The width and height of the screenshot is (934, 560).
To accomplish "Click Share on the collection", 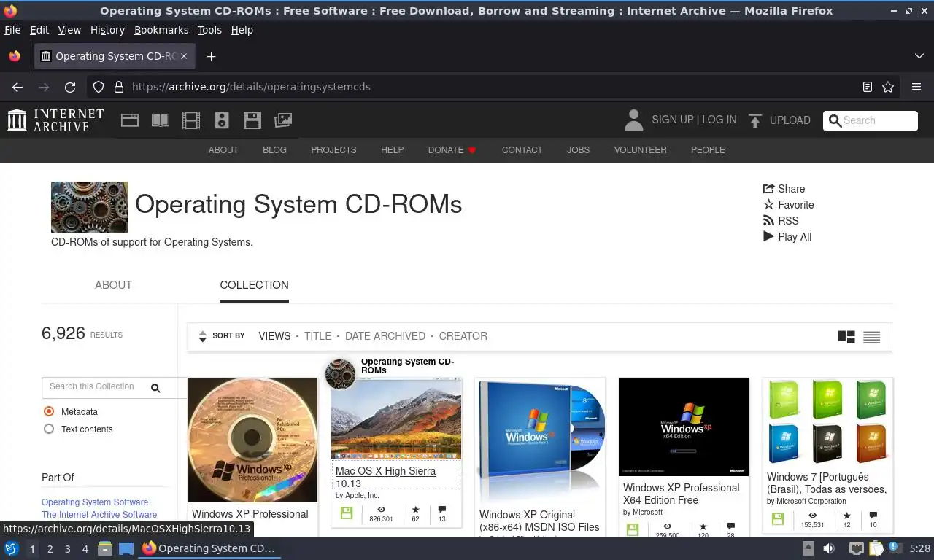I will click(x=784, y=189).
